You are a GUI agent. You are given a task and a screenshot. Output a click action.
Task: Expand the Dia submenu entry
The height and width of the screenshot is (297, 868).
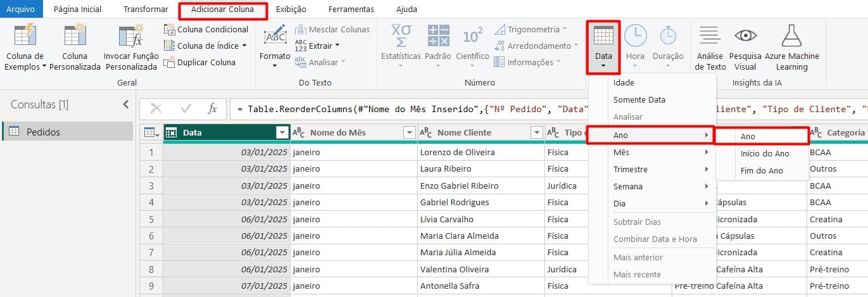click(652, 203)
